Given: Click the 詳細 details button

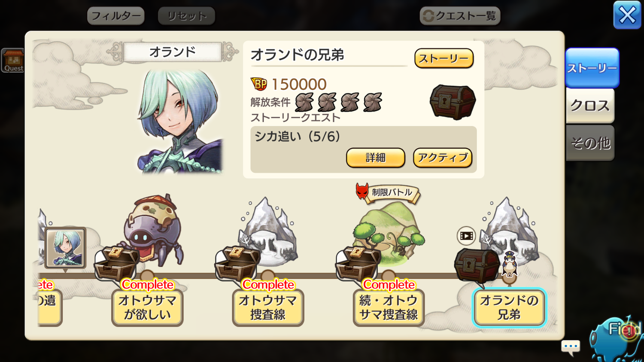Looking at the screenshot, I should click(x=376, y=158).
